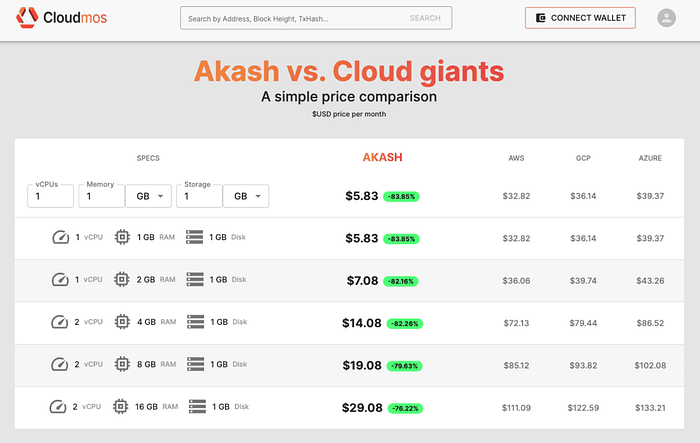Click the GCP price $93.82
This screenshot has width=700, height=443.
(583, 365)
